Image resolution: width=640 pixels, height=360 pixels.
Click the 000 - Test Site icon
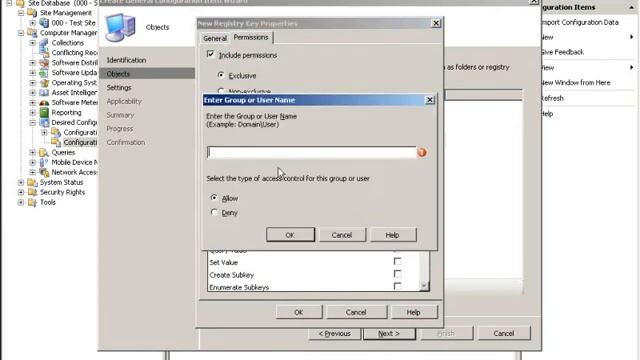44,23
